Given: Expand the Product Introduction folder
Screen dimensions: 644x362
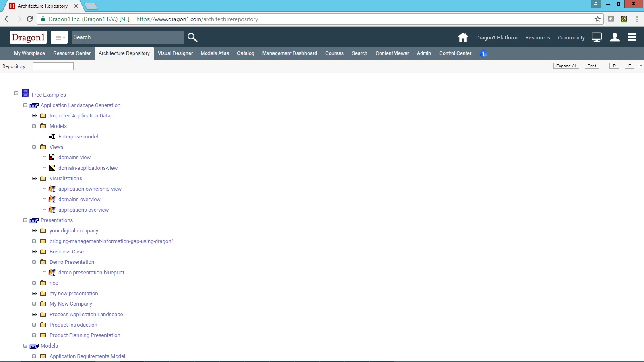Looking at the screenshot, I should pos(34,325).
